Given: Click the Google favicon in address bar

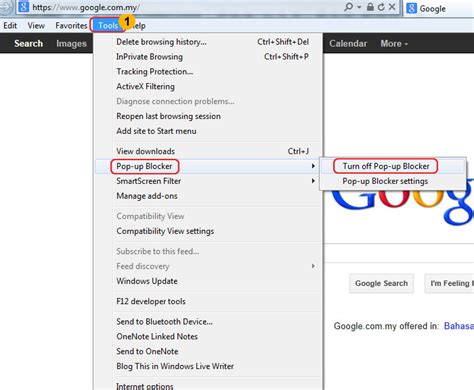Looking at the screenshot, I should click(x=23, y=7).
